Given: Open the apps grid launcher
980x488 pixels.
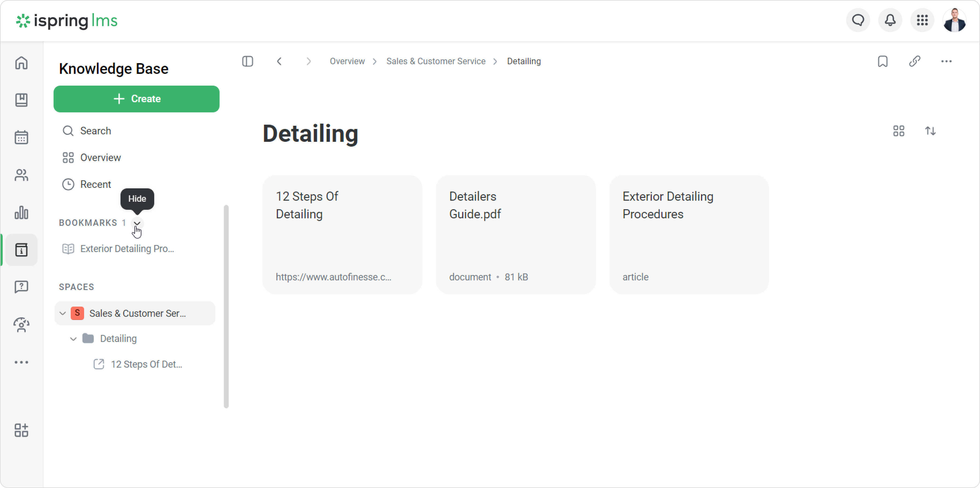Looking at the screenshot, I should pos(922,20).
